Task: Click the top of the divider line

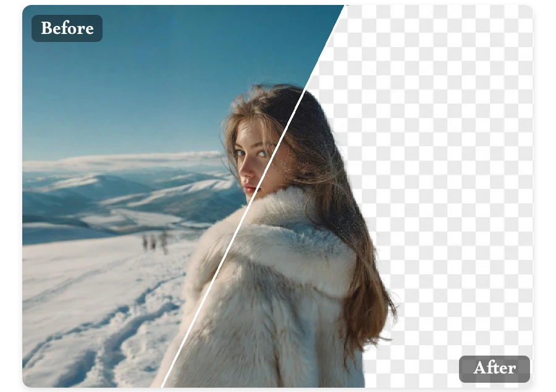Action: (345, 6)
